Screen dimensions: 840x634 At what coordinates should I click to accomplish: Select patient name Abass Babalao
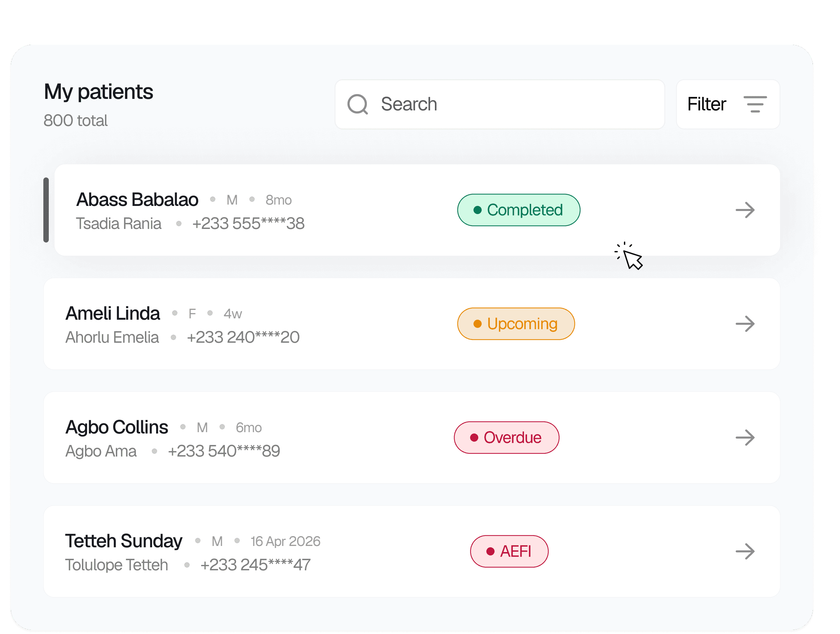[x=137, y=199]
